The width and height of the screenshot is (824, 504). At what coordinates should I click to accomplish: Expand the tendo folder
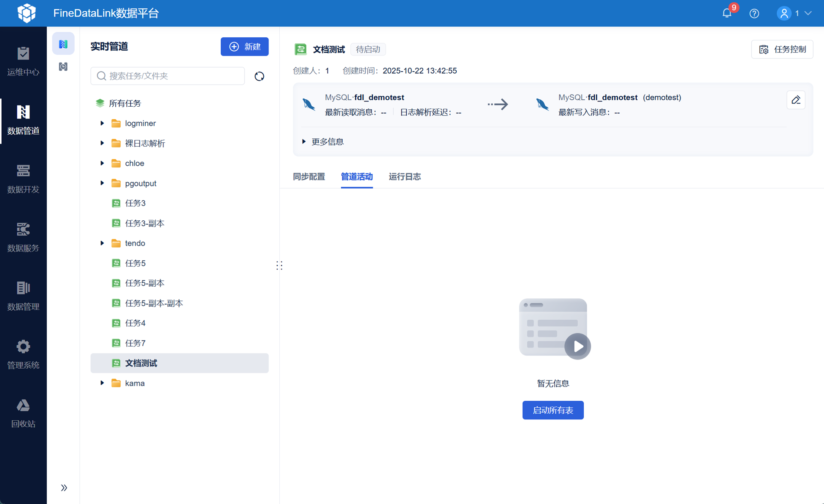pyautogui.click(x=102, y=243)
